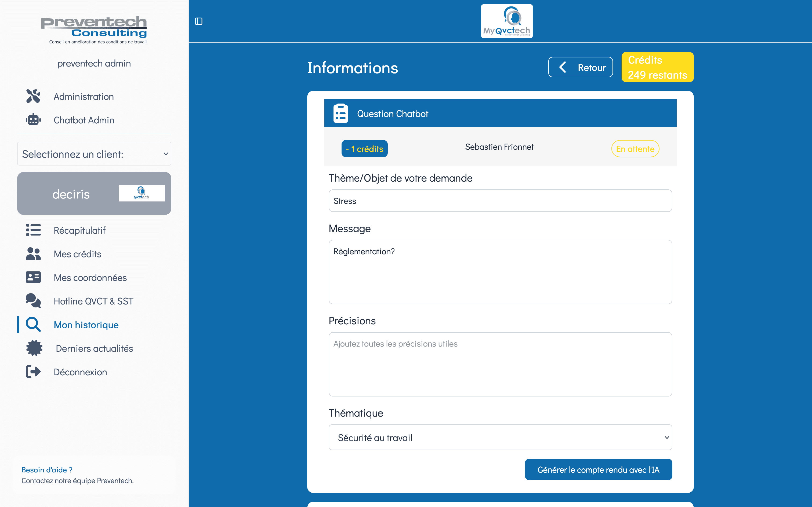Click the Récapitulatif list icon

click(33, 230)
